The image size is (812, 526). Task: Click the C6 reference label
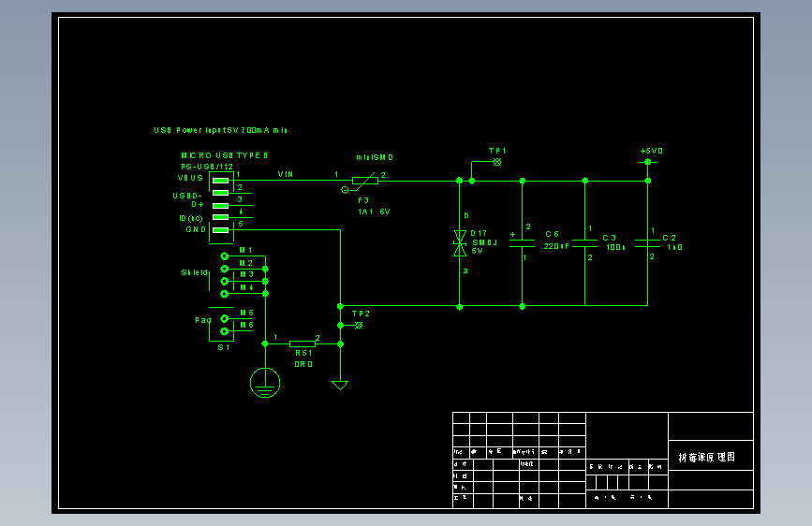coord(552,234)
